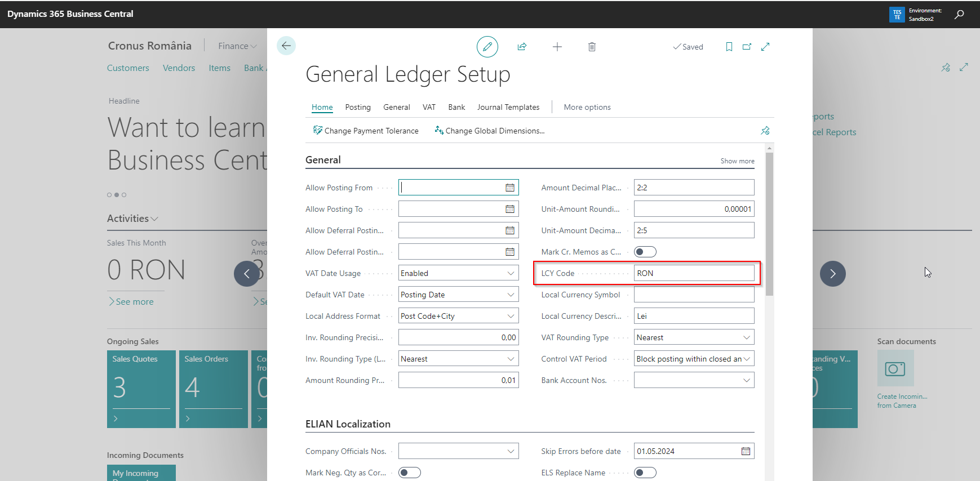Open the search magnifier in the top bar
Viewport: 980px width, 481px height.
[x=959, y=14]
